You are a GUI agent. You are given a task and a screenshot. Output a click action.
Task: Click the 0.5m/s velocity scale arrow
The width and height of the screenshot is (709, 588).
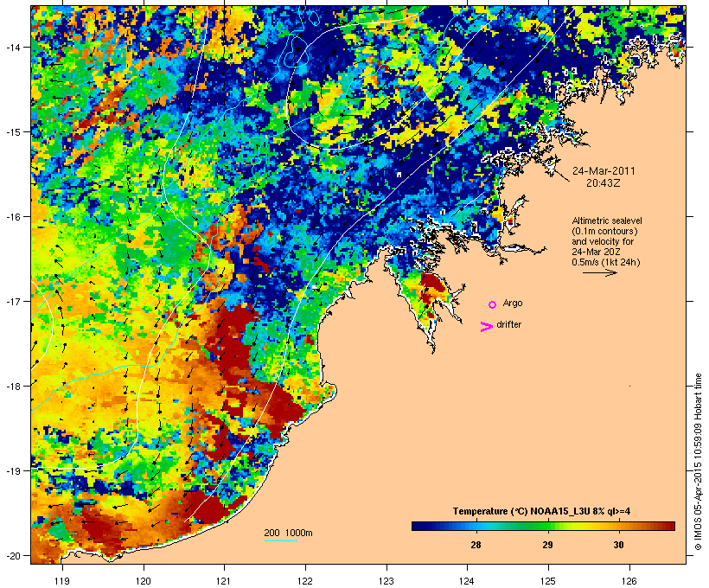(600, 272)
